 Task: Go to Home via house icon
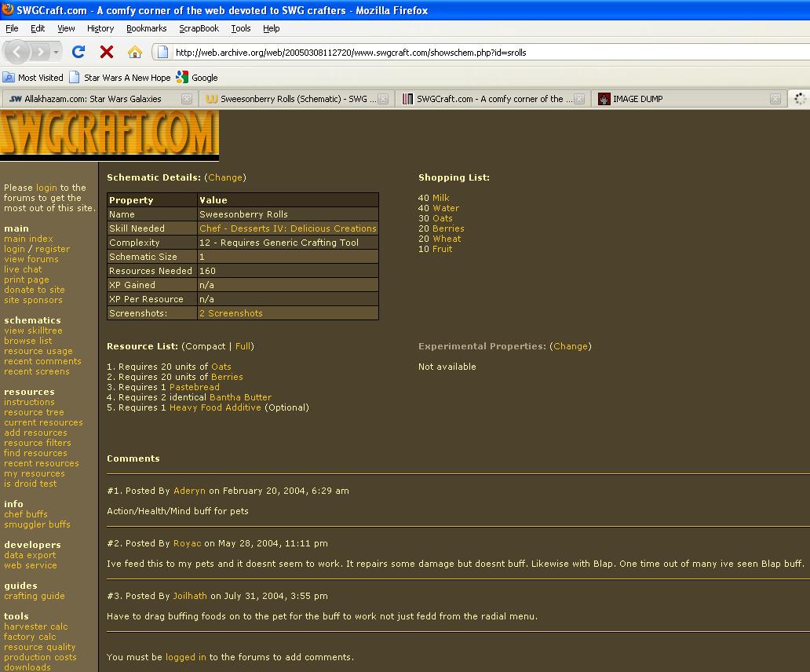pyautogui.click(x=135, y=53)
